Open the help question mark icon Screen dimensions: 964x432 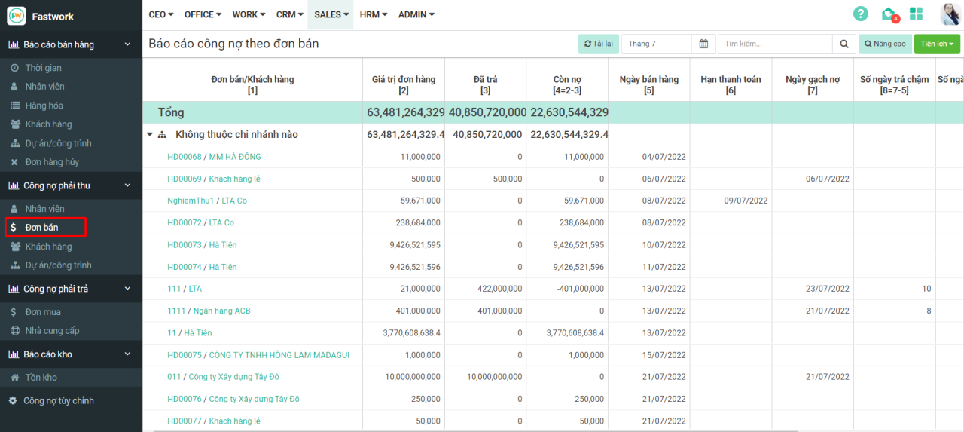pos(860,14)
